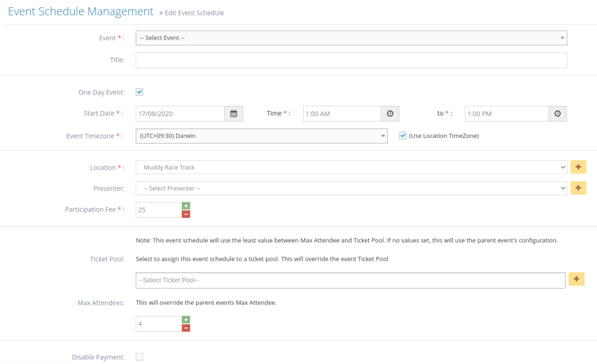This screenshot has height=364, width=597.
Task: Increase Participation Fee with green plus
Action: point(186,206)
